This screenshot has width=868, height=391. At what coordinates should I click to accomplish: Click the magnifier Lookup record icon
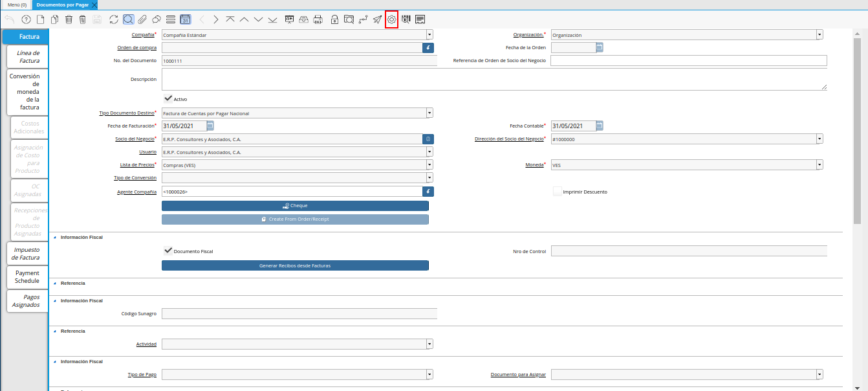(128, 19)
